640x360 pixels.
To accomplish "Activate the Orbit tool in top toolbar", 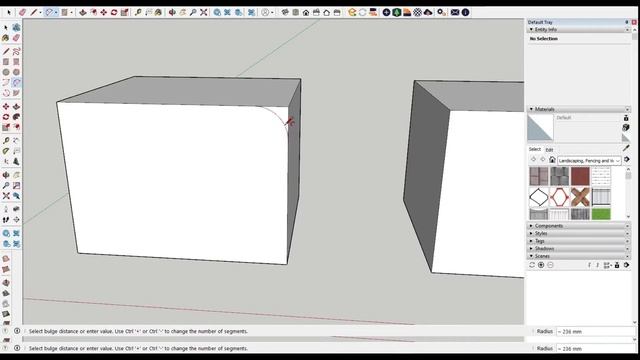I will tap(172, 13).
